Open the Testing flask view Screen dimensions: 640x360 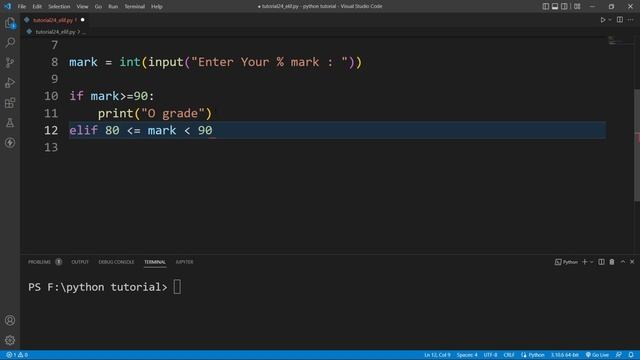pyautogui.click(x=10, y=122)
